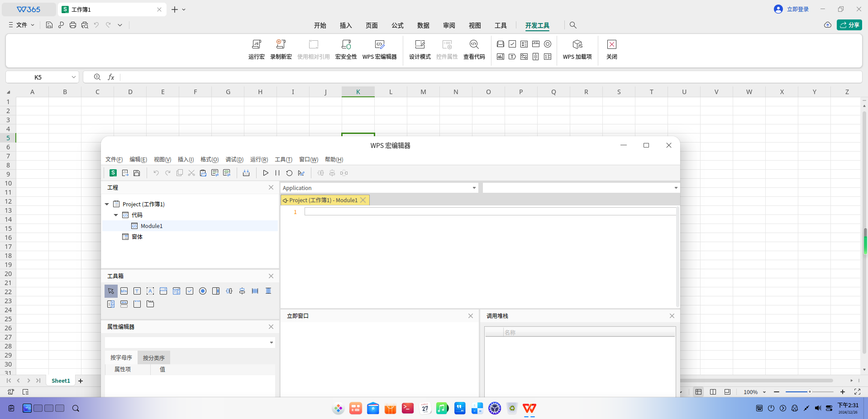Click the zoom slider handle in status bar
Screen dimensions: 868x419
click(810, 392)
